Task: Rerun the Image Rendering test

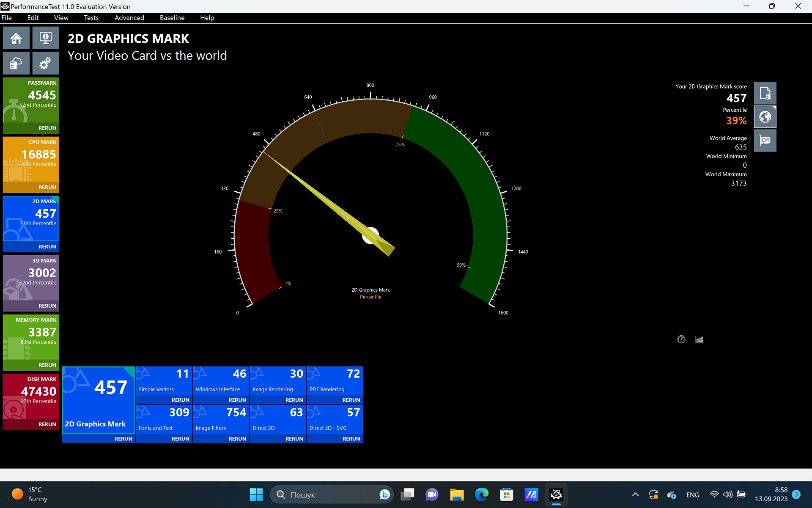Action: coord(294,400)
